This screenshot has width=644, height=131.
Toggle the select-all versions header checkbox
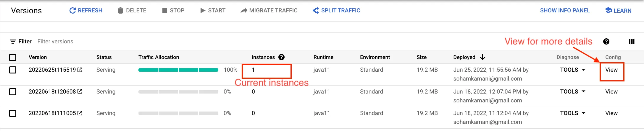pyautogui.click(x=13, y=57)
